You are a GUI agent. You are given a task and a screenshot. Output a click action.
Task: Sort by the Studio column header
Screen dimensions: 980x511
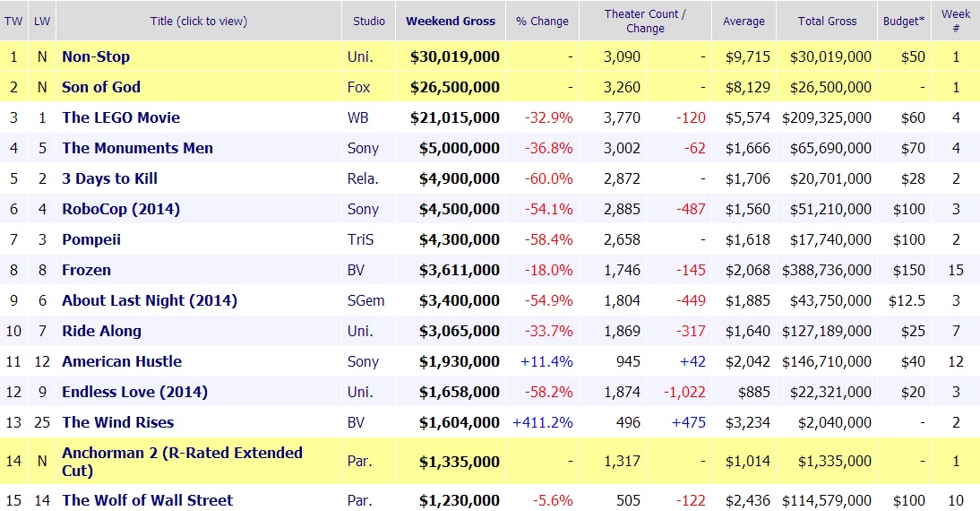pos(368,21)
